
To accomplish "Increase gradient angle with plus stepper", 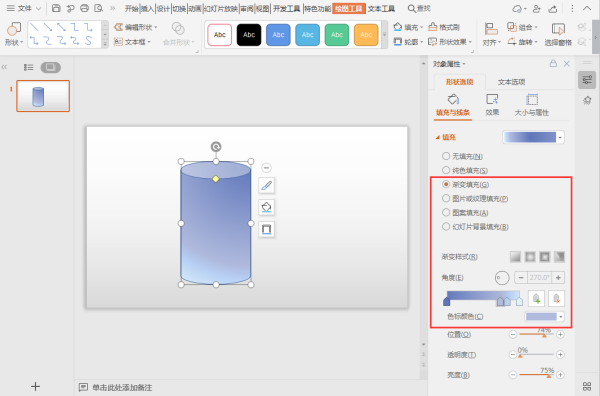I will [x=558, y=278].
